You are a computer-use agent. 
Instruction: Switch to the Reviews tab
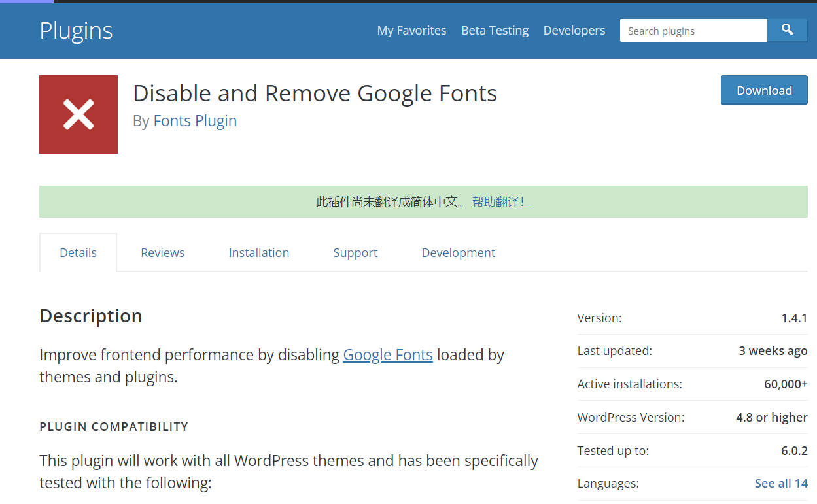(163, 252)
